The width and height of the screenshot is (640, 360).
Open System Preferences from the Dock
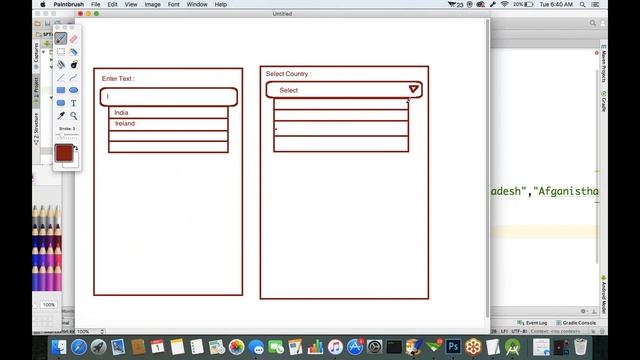[375, 347]
